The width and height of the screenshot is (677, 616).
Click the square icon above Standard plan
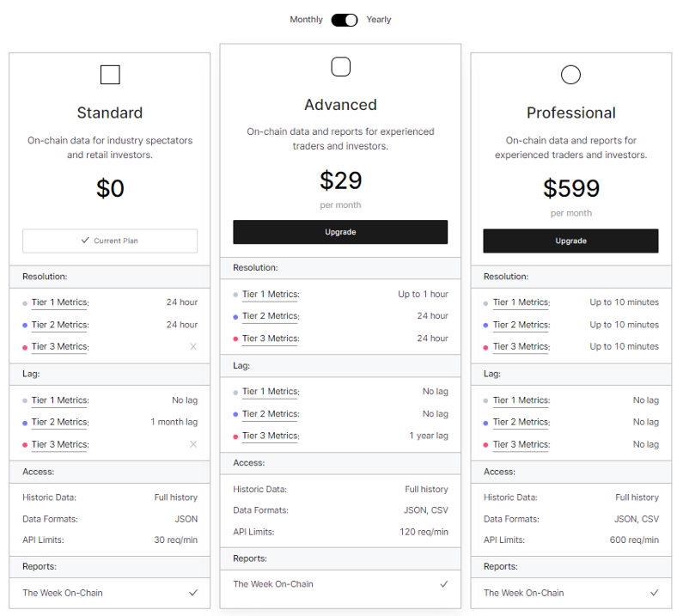(x=110, y=75)
